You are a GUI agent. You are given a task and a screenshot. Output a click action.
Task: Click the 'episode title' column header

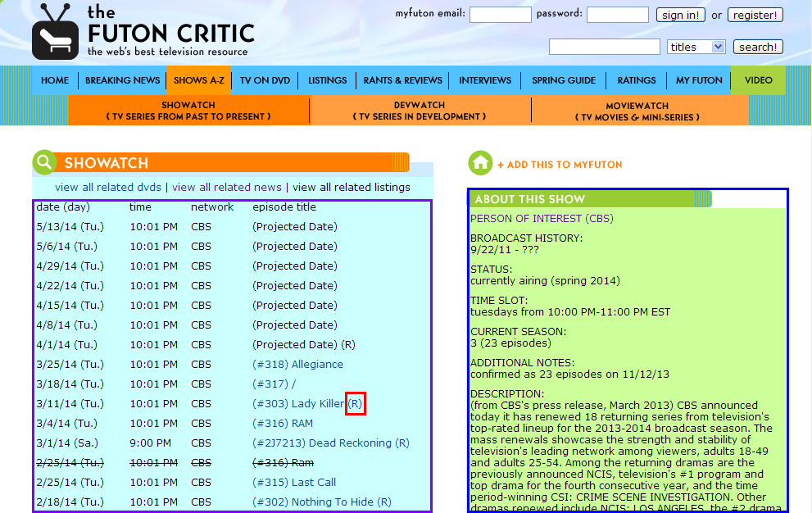(284, 207)
